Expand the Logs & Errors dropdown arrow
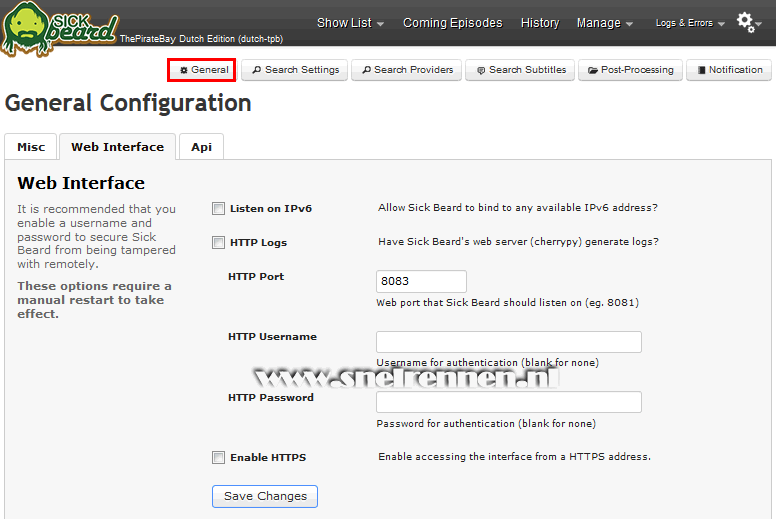The image size is (776, 519). [x=721, y=24]
